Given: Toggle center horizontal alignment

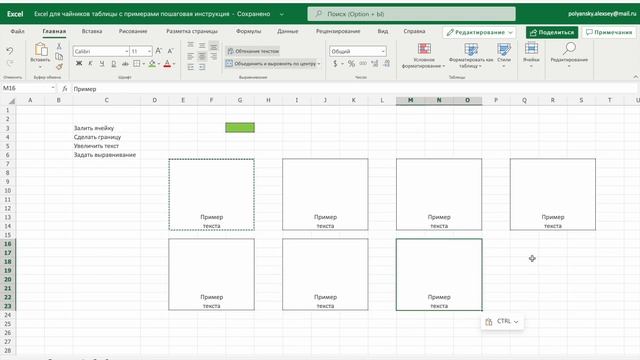Looking at the screenshot, I should [x=202, y=56].
